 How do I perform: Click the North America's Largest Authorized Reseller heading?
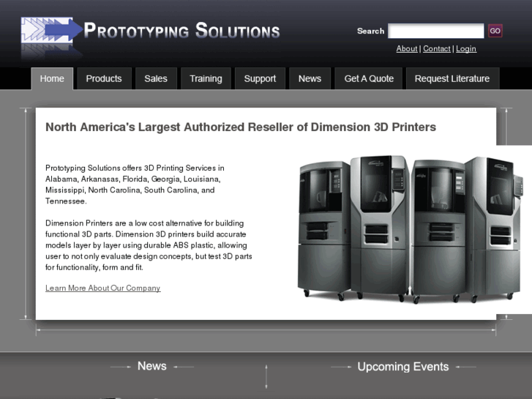pyautogui.click(x=241, y=127)
